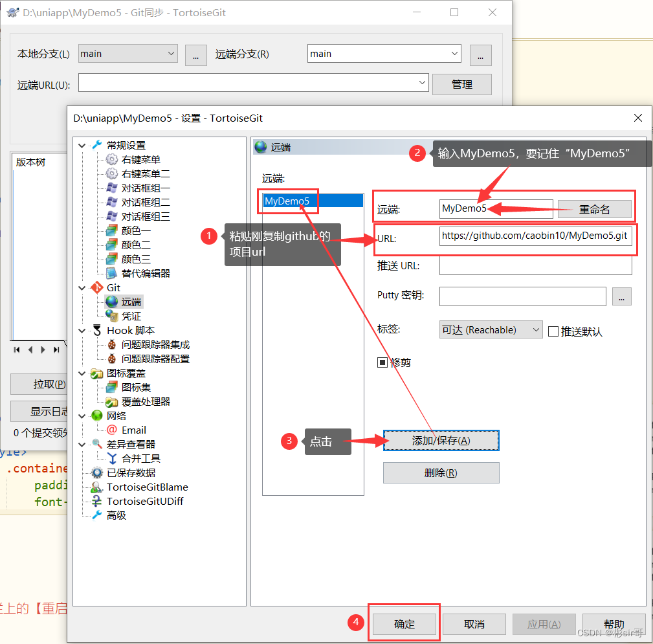
Task: Click the 重命名 button next to remote name
Action: pyautogui.click(x=594, y=210)
